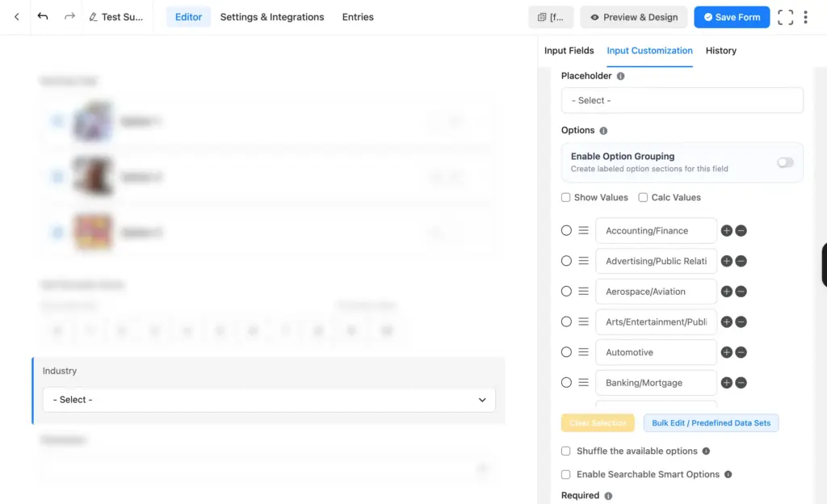This screenshot has width=827, height=504.
Task: Redo the last change
Action: [x=69, y=17]
